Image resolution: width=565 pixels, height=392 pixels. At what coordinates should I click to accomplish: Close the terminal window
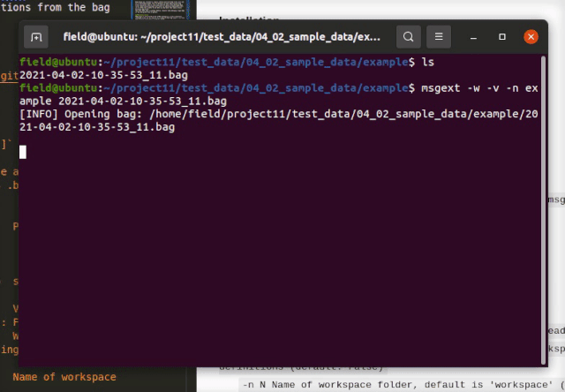click(x=531, y=37)
